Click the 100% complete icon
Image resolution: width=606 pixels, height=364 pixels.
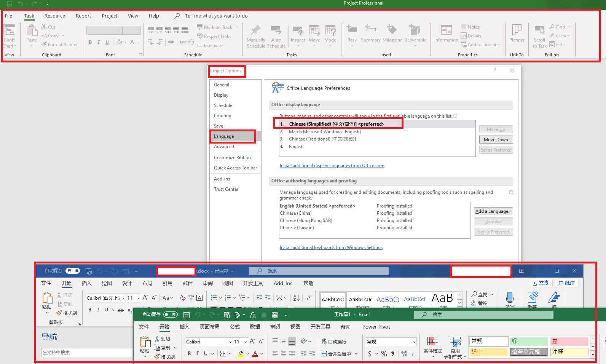[185, 30]
